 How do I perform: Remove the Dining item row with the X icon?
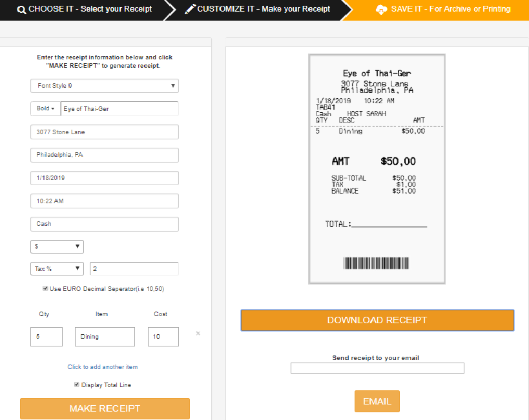198,334
